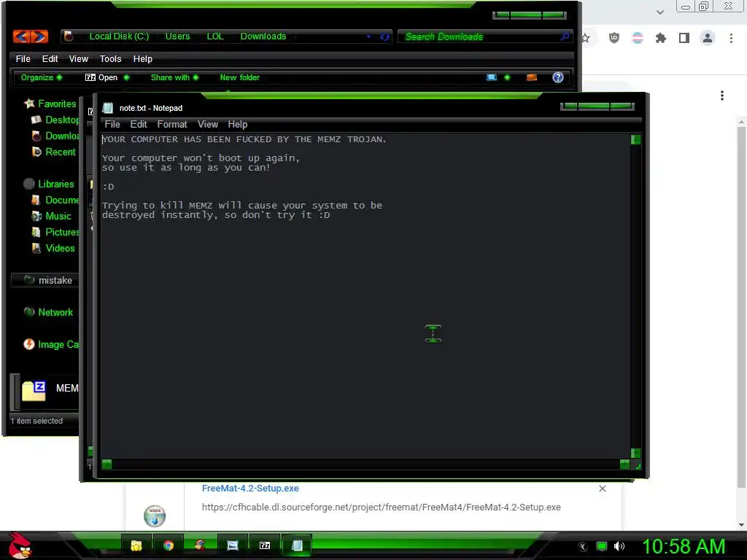
Task: Open Notepad File menu
Action: pyautogui.click(x=112, y=124)
